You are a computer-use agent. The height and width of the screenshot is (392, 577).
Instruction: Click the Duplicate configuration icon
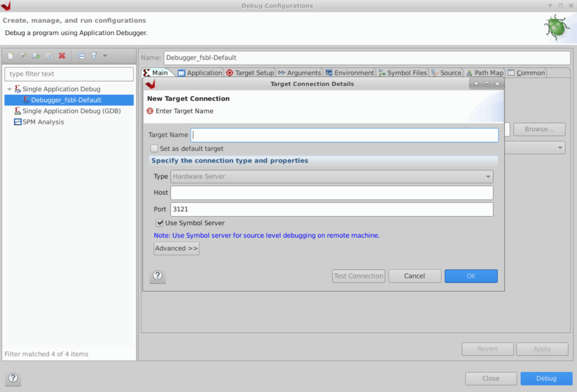[49, 56]
